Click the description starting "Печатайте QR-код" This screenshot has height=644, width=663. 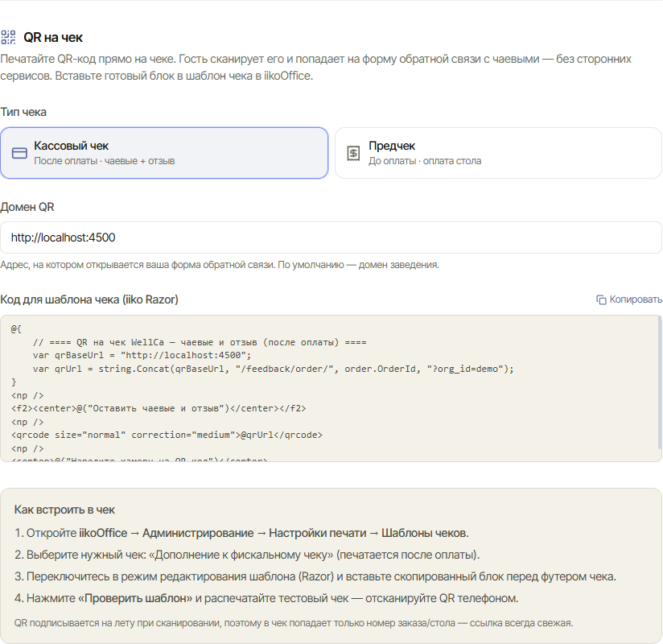pos(316,68)
